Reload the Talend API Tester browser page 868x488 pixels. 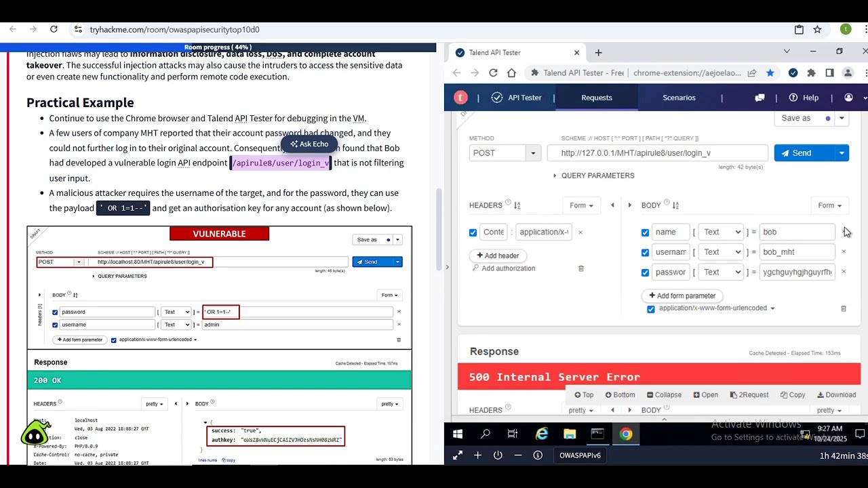click(493, 73)
